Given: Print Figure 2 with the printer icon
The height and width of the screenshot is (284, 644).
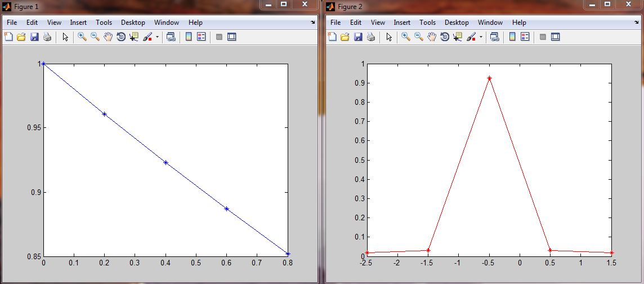Looking at the screenshot, I should tap(371, 37).
